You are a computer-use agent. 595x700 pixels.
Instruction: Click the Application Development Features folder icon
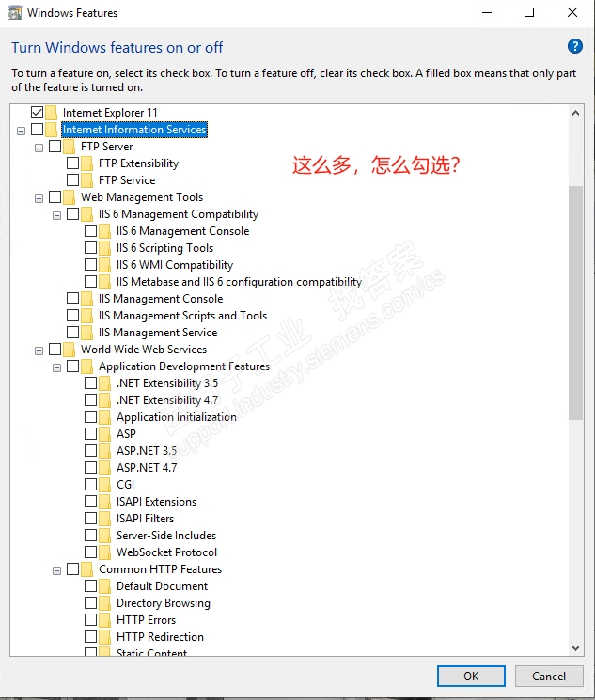click(x=87, y=366)
